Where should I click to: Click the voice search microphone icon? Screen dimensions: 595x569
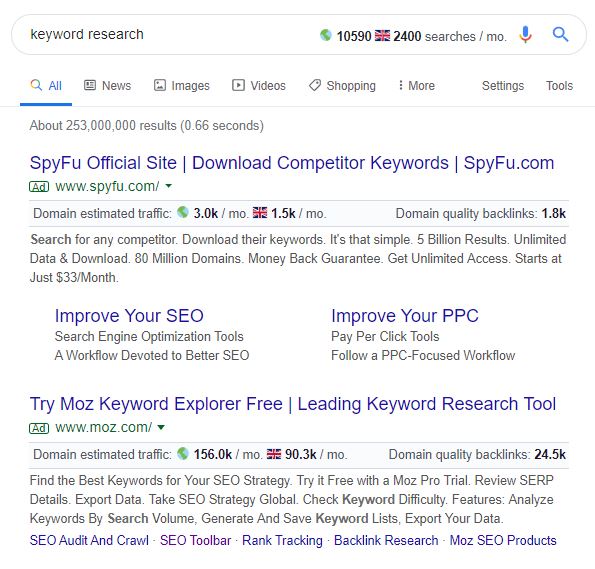coord(526,35)
